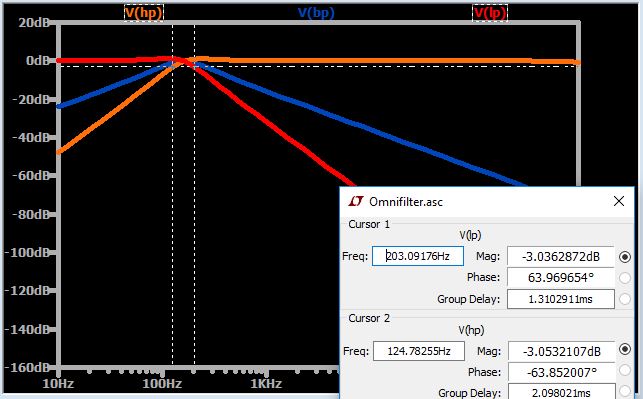The image size is (643, 399).
Task: Select the V(bp) trace label
Action: pos(316,13)
